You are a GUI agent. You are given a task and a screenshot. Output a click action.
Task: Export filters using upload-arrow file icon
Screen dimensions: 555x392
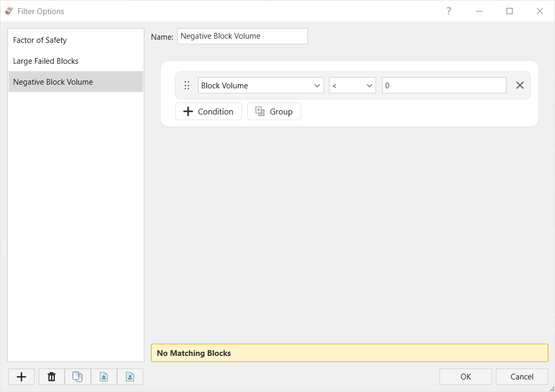click(x=130, y=376)
